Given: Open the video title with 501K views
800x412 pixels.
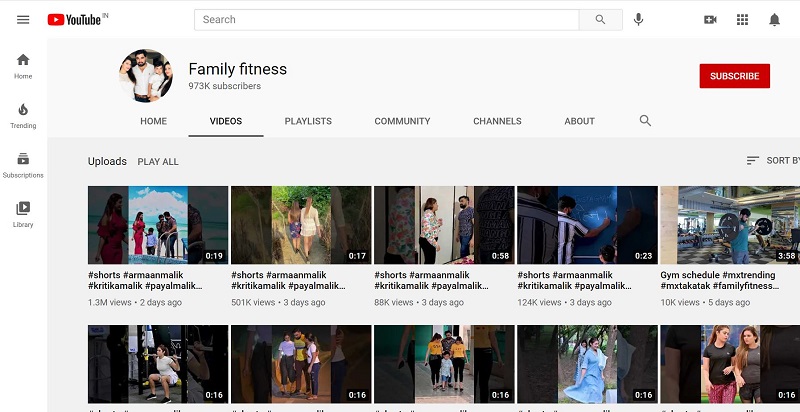Looking at the screenshot, I should click(x=288, y=280).
